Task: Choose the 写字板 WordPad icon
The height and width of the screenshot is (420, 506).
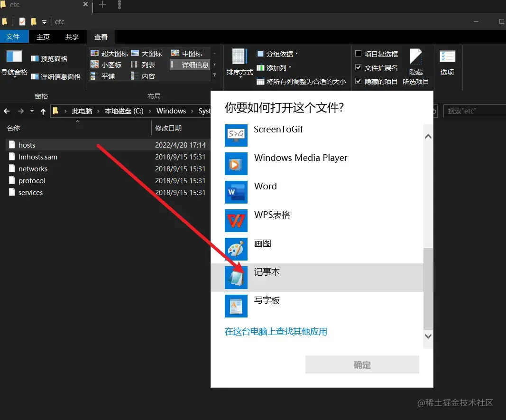Action: tap(236, 306)
